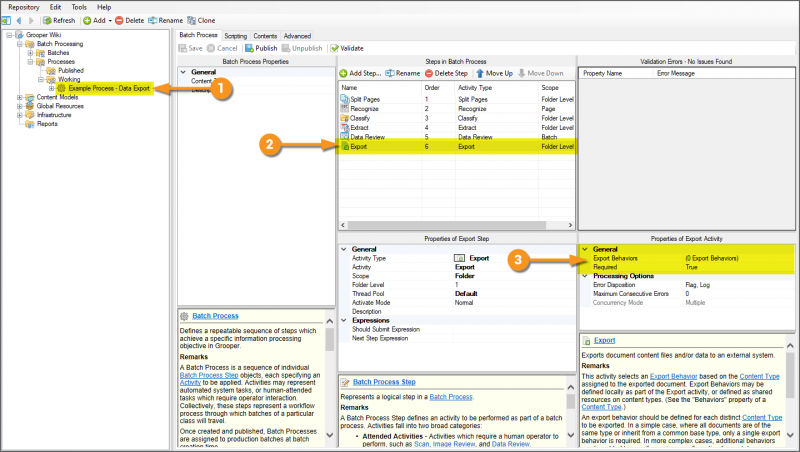The height and width of the screenshot is (452, 800).
Task: Open the Tools menu
Action: pos(79,7)
